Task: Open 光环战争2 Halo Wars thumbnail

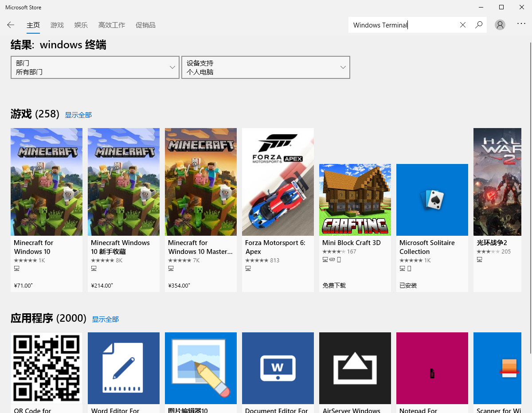Action: pos(497,182)
